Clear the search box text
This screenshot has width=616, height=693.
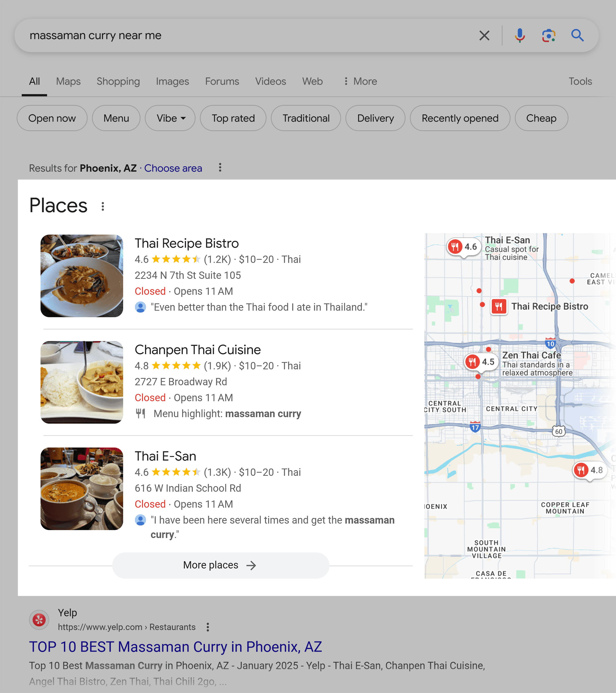[484, 35]
